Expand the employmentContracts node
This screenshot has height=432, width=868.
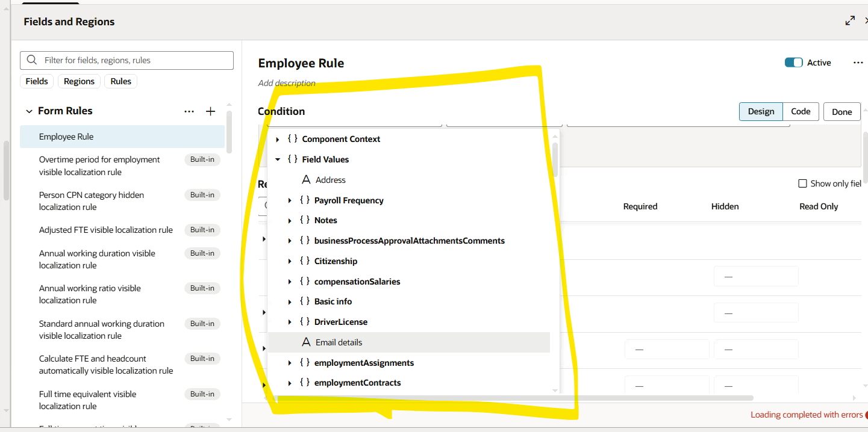coord(290,383)
